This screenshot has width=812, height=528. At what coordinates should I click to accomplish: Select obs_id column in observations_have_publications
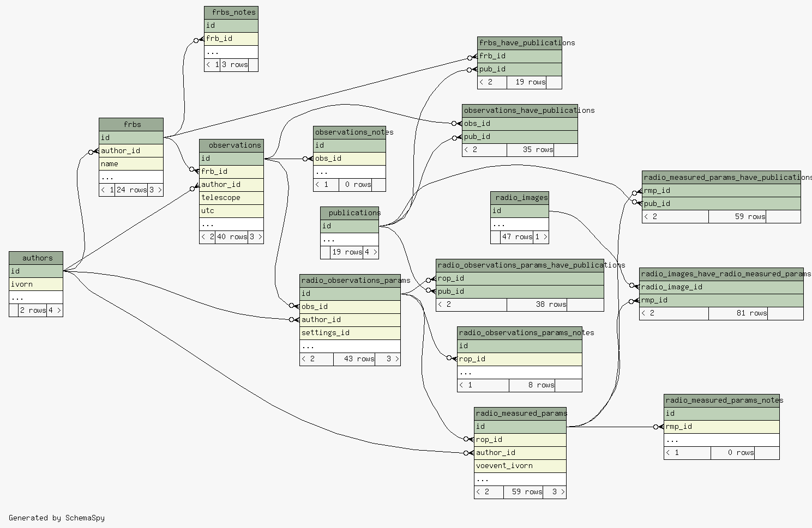(x=520, y=124)
